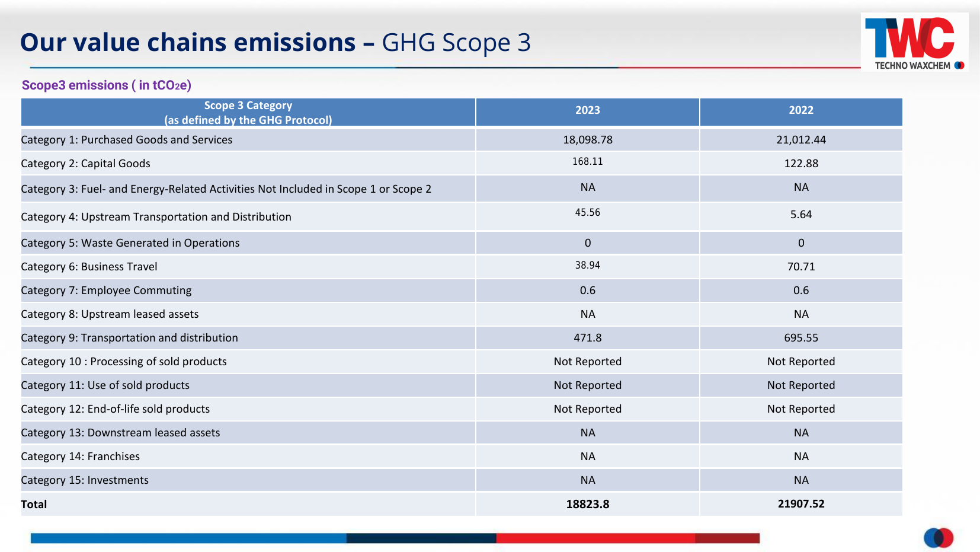
Task: Click the value 21,012.44
Action: 801,140
